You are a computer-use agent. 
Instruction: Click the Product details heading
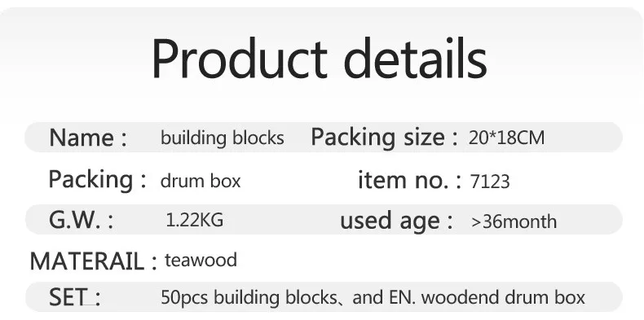(320, 60)
